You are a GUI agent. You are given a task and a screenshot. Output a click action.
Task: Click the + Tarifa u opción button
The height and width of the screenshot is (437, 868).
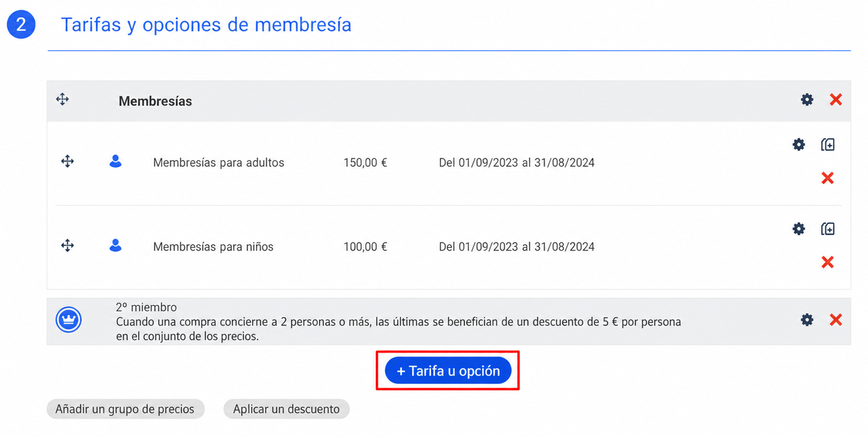[448, 371]
